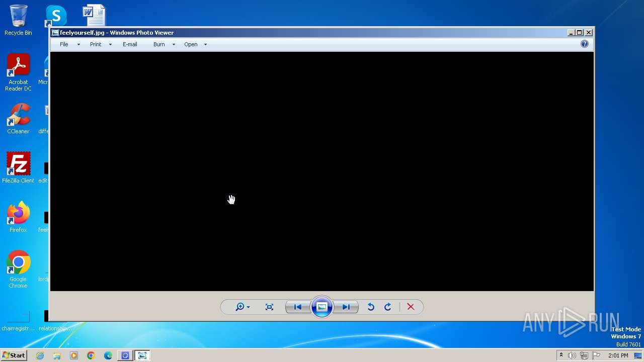Viewport: 644px width, 362px height.
Task: Close the Photo Viewer window
Action: pos(588,32)
